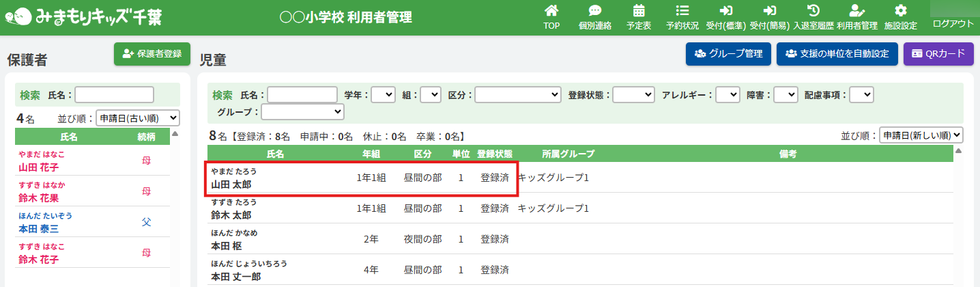The image size is (980, 287).
Task: Open the 登録状態 filter dropdown
Action: click(633, 95)
